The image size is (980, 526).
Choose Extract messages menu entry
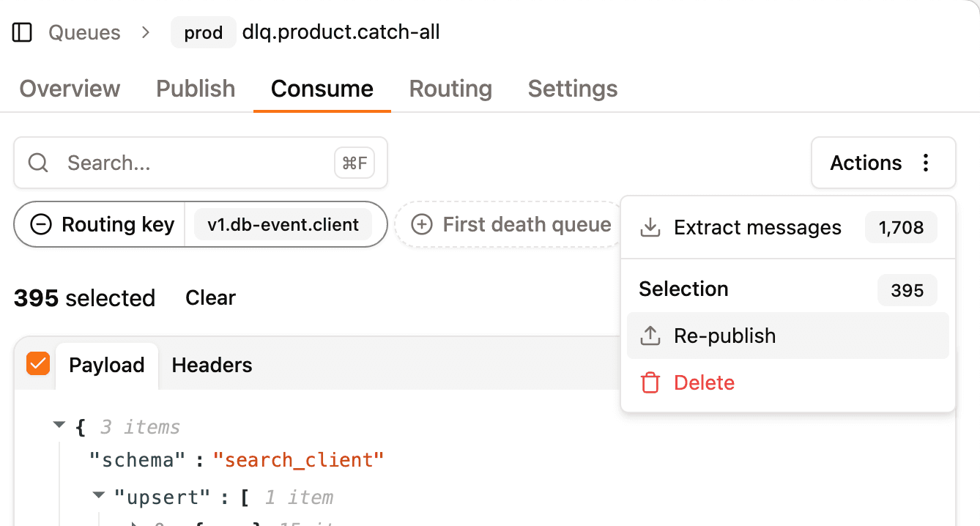(x=788, y=228)
